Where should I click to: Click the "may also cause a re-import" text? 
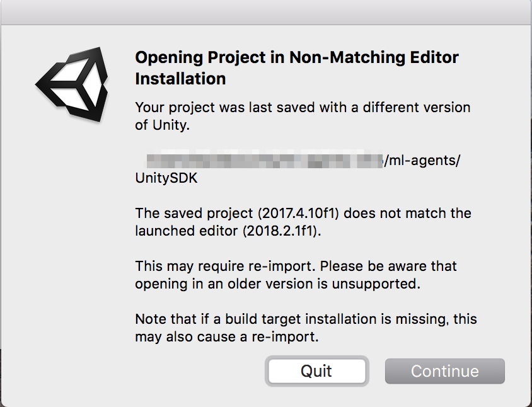(x=228, y=336)
